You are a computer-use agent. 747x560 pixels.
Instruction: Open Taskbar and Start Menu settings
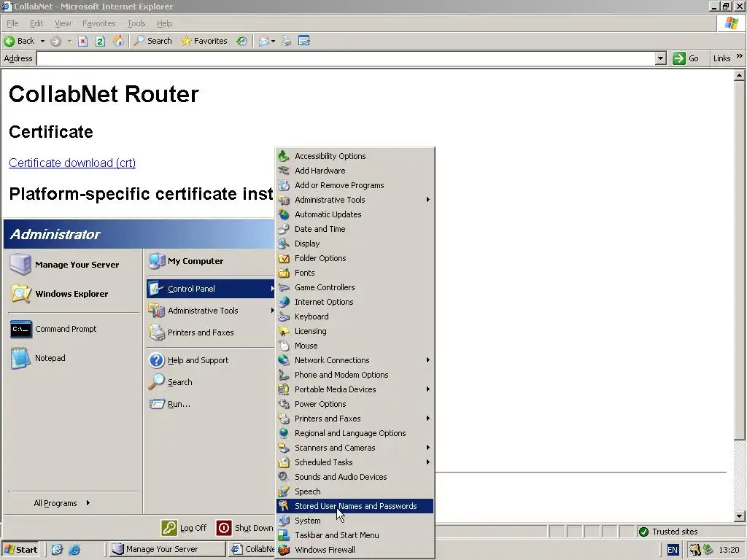pyautogui.click(x=355, y=535)
